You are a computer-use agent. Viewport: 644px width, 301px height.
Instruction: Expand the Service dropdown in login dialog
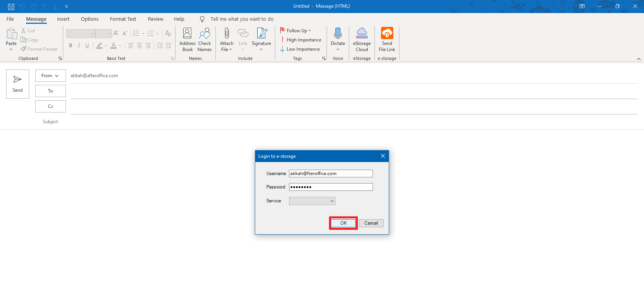pos(332,201)
